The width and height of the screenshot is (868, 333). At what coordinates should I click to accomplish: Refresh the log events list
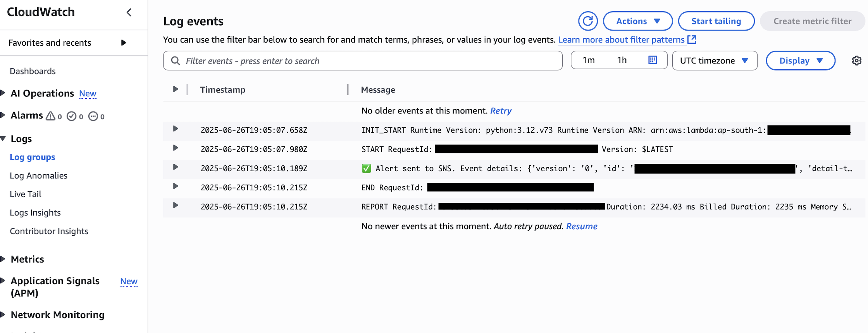click(588, 21)
